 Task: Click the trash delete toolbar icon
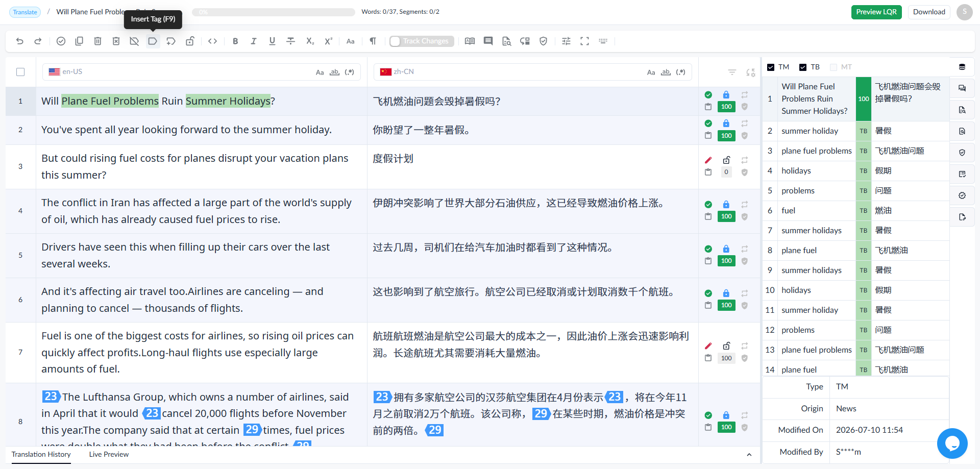[97, 41]
